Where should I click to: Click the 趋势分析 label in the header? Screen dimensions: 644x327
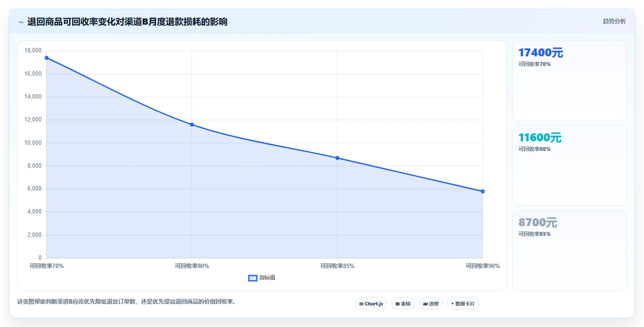pyautogui.click(x=614, y=21)
